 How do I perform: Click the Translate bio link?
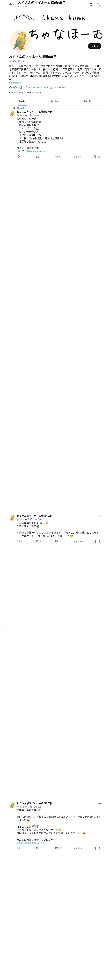pyautogui.click(x=15, y=82)
